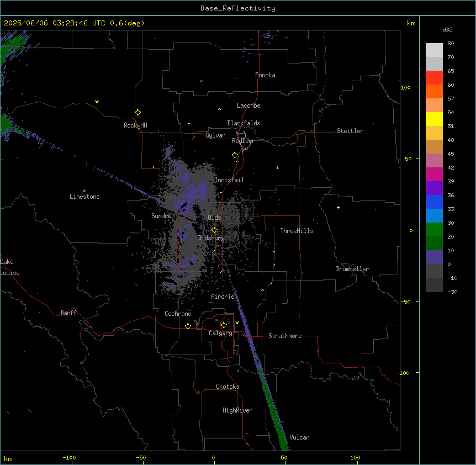Click the -50 tick on the right km axis

tap(405, 302)
